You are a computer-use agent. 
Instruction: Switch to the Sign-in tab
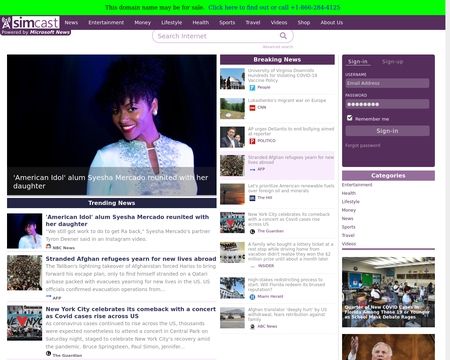click(358, 62)
